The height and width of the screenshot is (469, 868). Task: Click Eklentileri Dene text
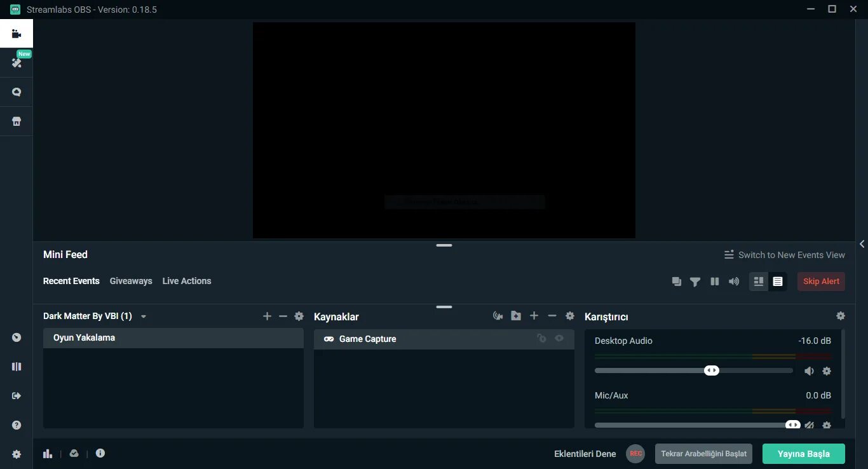[585, 454]
